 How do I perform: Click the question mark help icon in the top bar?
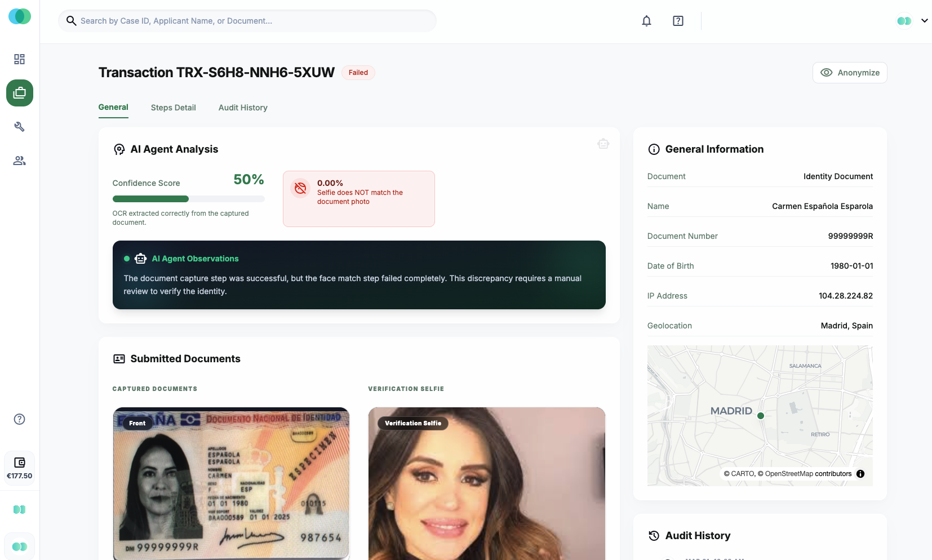pyautogui.click(x=678, y=21)
